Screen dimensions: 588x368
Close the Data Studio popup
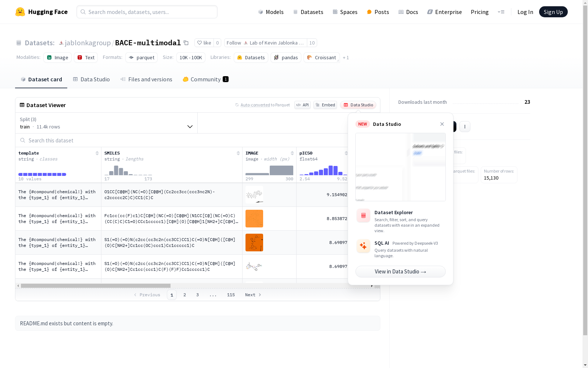(442, 124)
